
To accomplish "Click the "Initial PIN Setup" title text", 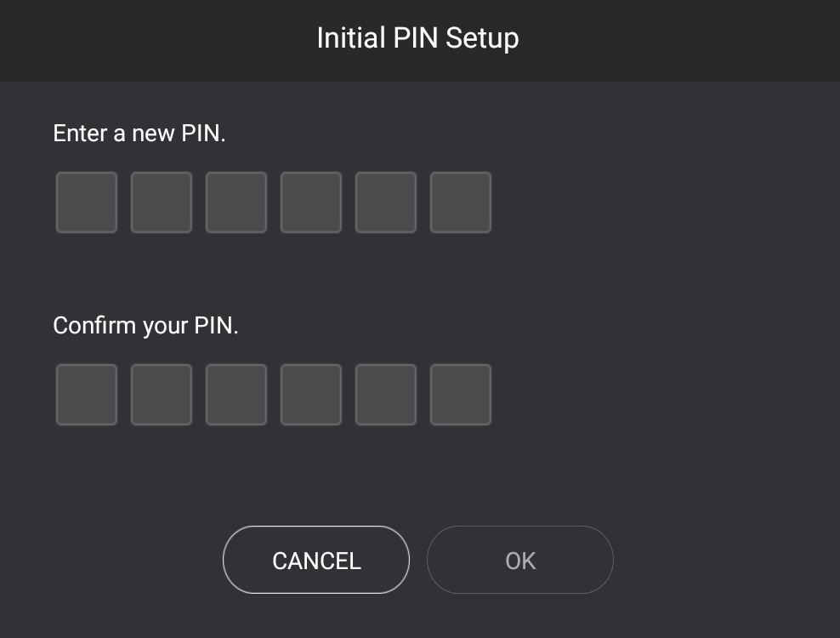I will click(417, 38).
